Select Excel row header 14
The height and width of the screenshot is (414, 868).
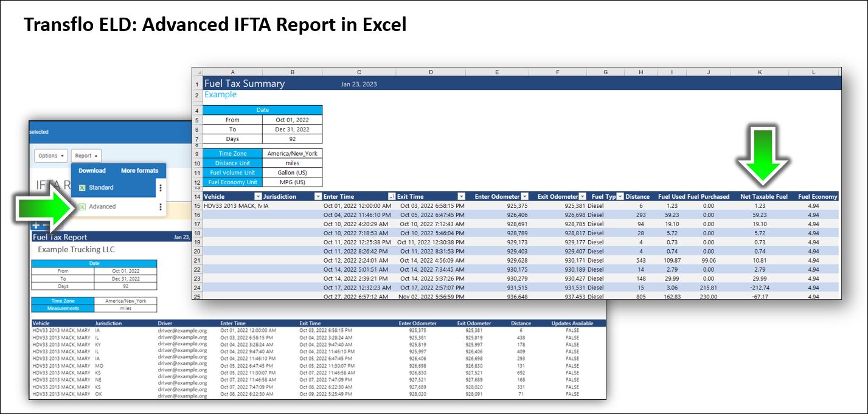click(197, 196)
